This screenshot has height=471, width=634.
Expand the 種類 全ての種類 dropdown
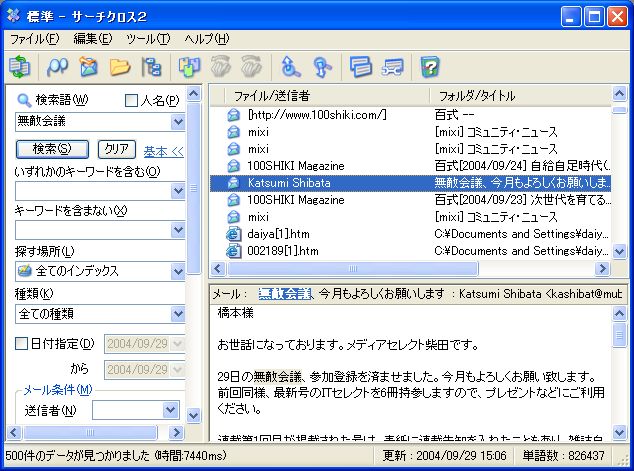pyautogui.click(x=178, y=314)
